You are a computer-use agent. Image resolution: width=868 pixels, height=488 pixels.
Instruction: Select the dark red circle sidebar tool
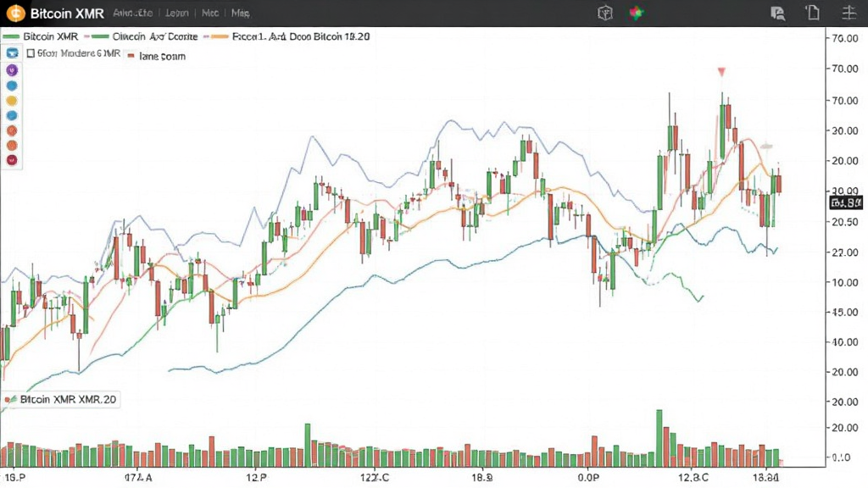coord(12,160)
